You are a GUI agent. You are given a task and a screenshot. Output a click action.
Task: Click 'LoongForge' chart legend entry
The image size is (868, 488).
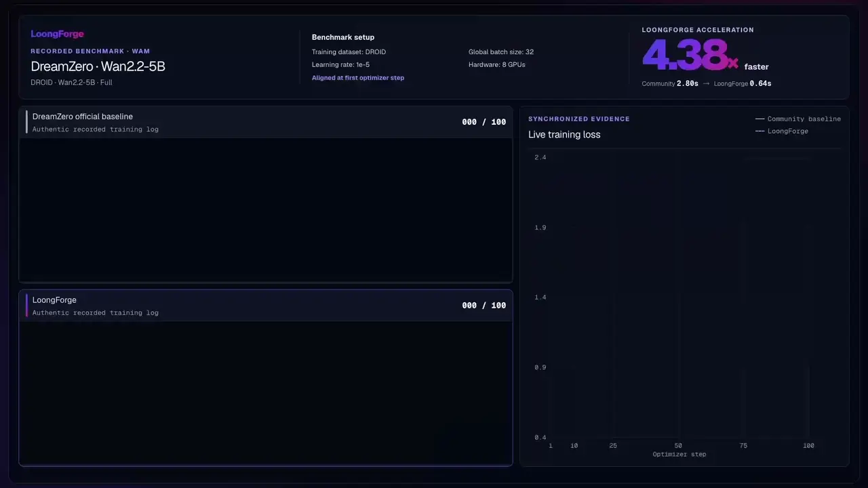(x=782, y=131)
